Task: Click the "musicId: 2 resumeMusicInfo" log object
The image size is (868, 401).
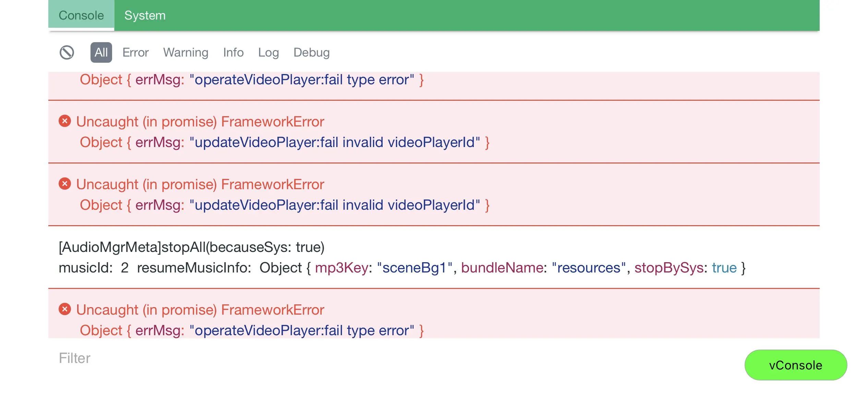Action: (x=402, y=268)
